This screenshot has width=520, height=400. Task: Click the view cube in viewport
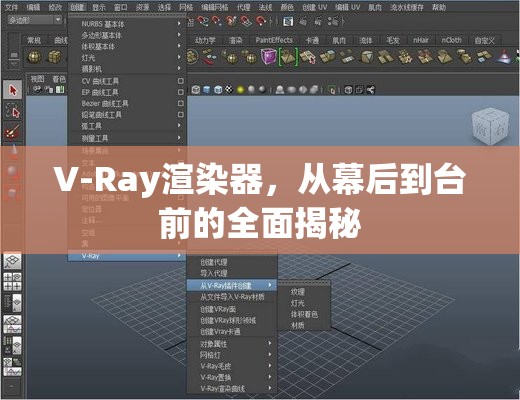(x=491, y=126)
